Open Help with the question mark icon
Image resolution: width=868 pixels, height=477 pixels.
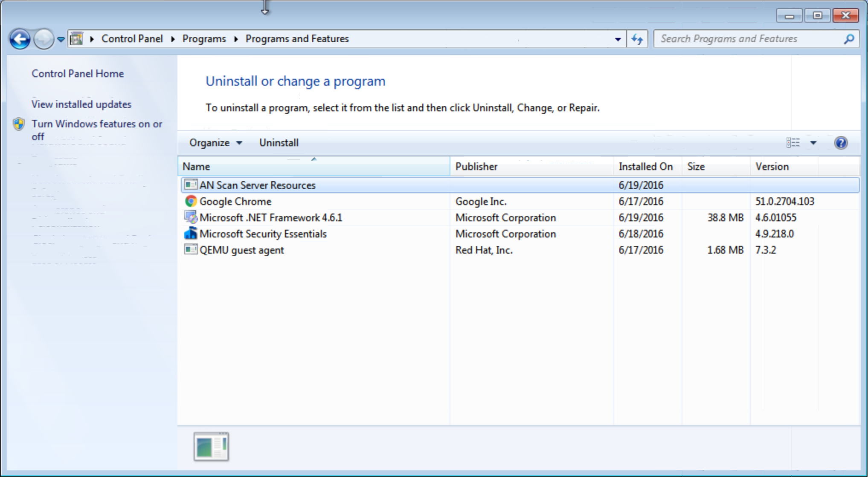click(841, 143)
